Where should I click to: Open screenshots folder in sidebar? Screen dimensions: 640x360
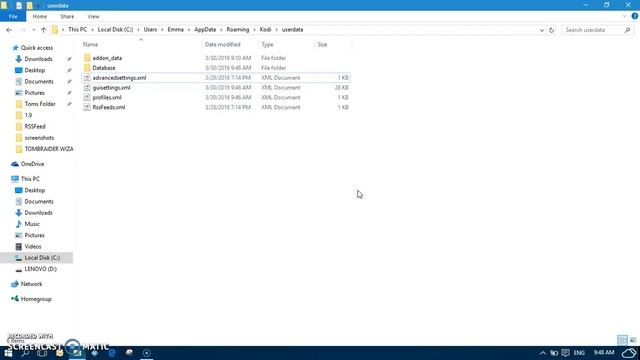click(x=39, y=138)
